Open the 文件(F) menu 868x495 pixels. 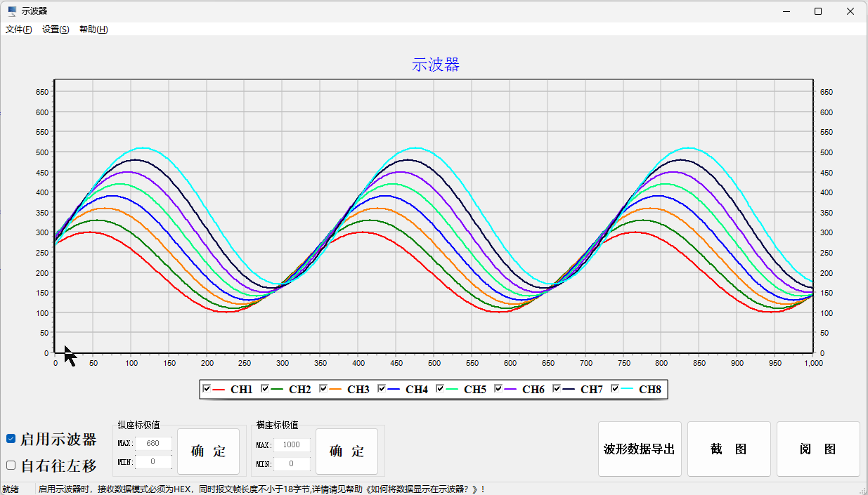19,29
